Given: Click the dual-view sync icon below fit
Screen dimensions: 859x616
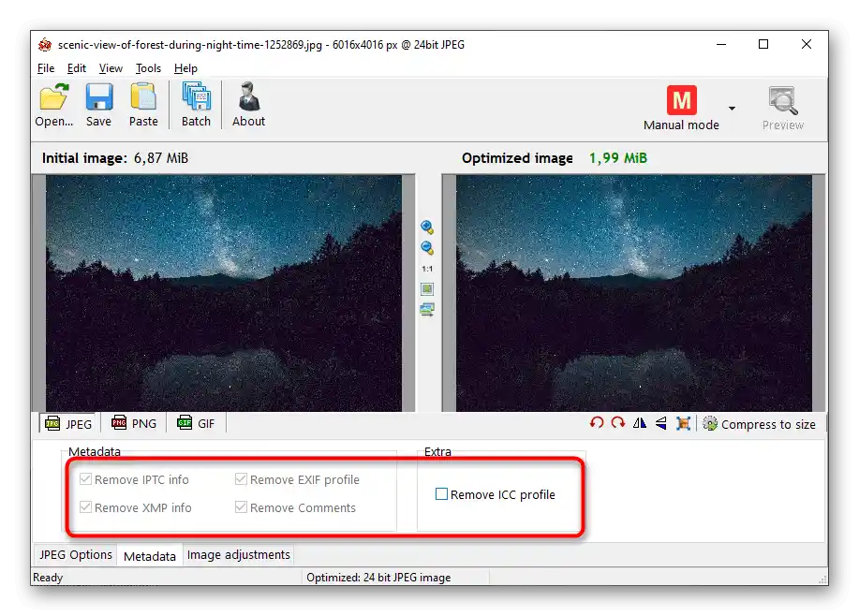Looking at the screenshot, I should coord(427,309).
